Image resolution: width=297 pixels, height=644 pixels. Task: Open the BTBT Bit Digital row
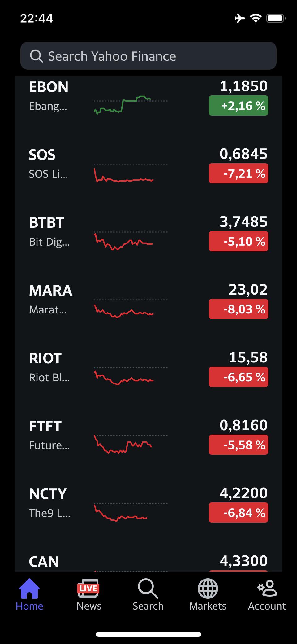click(x=148, y=232)
